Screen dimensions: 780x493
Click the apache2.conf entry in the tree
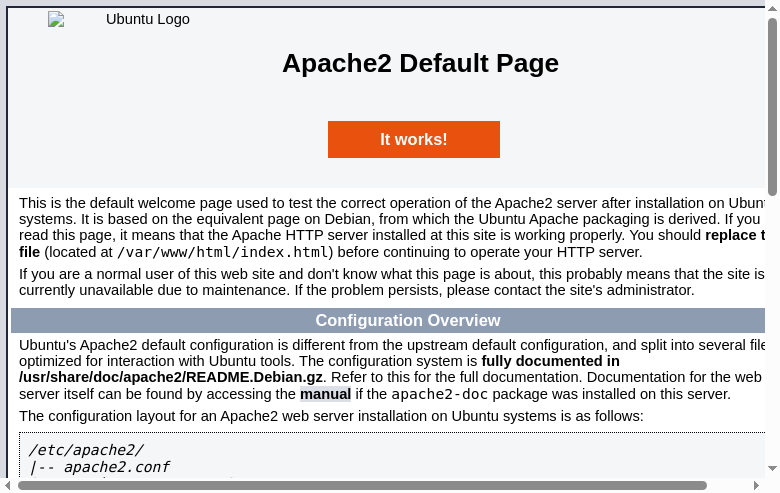pyautogui.click(x=116, y=467)
